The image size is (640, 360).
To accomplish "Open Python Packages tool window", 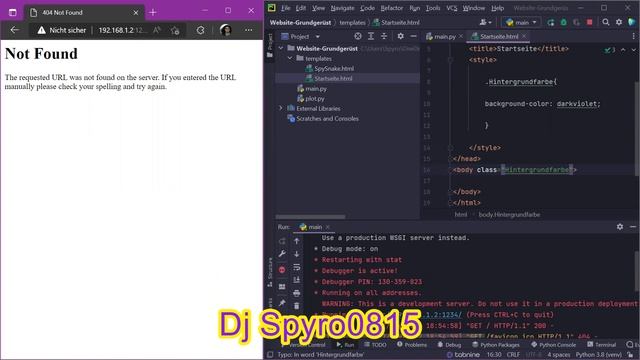I will [496, 345].
